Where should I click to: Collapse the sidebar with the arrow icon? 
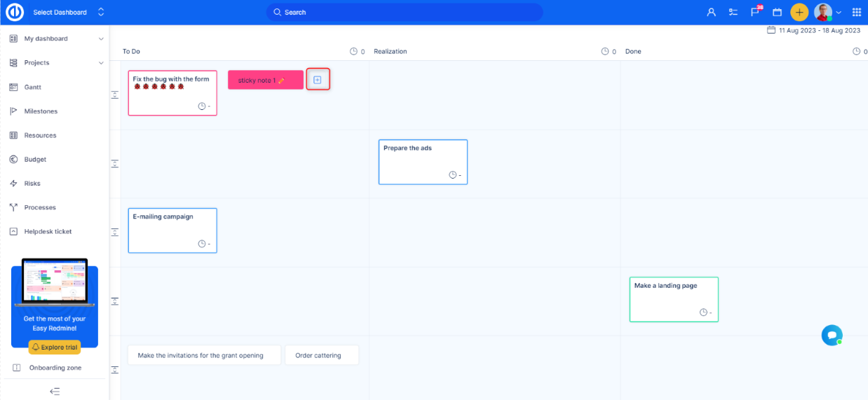coord(55,391)
